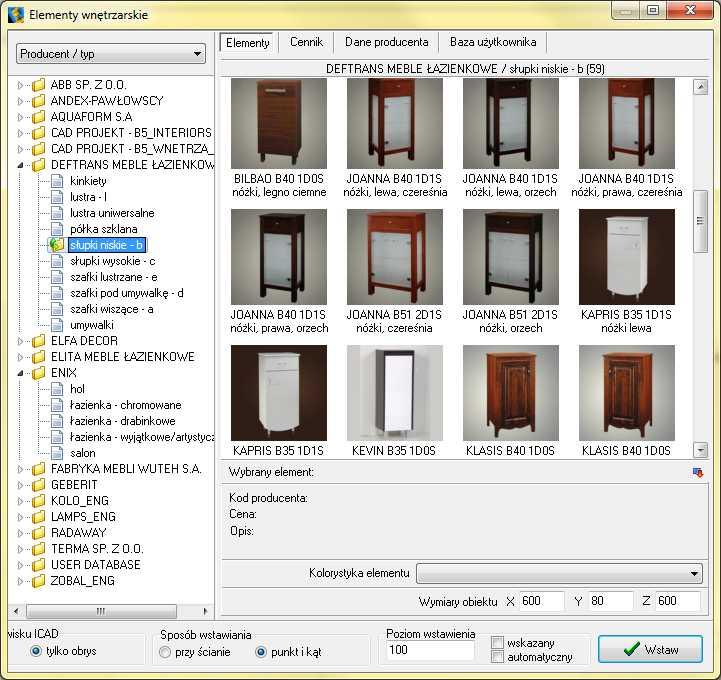Click the X dimension field

(542, 601)
